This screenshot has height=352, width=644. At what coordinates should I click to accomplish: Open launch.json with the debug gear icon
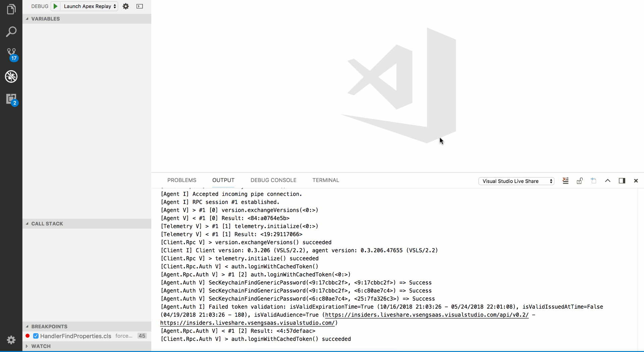click(126, 6)
